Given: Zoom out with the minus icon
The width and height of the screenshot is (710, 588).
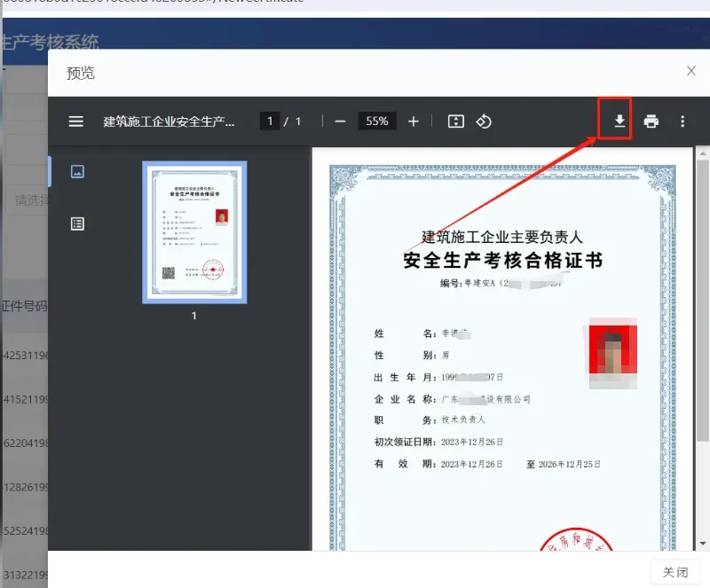Looking at the screenshot, I should pyautogui.click(x=340, y=122).
